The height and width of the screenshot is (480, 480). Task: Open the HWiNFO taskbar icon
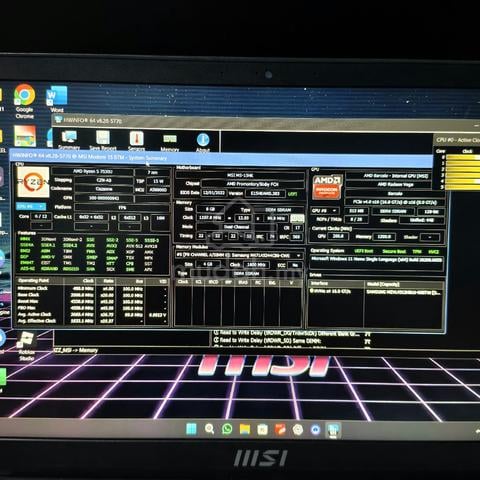333,430
